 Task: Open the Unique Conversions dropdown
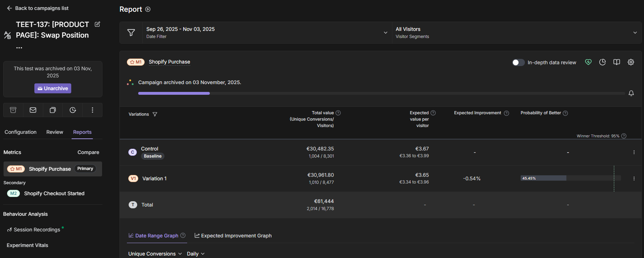click(x=155, y=254)
